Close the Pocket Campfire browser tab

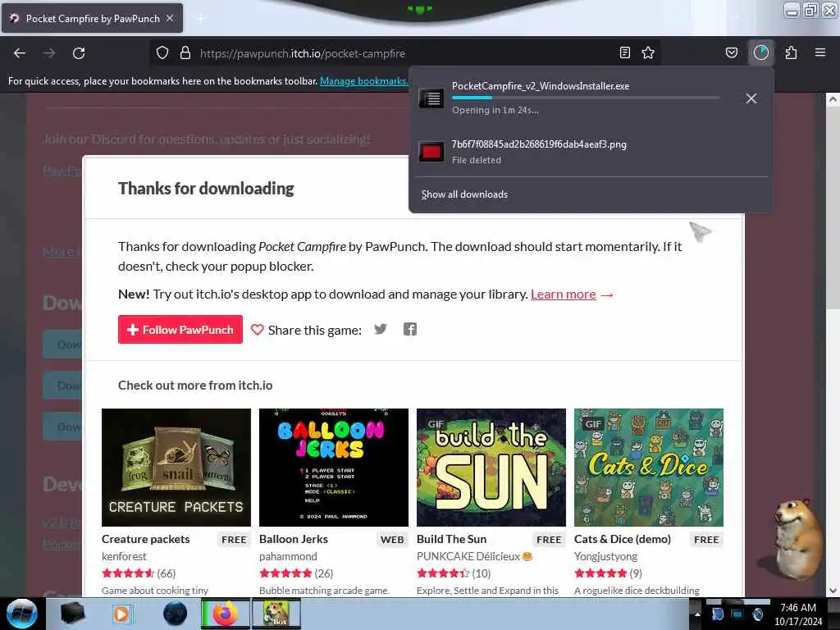[x=170, y=18]
